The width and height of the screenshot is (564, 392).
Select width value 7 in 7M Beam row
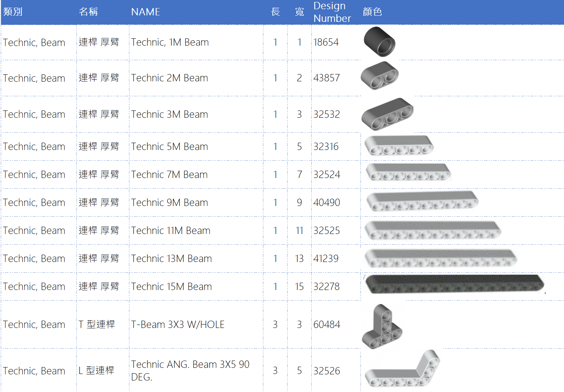click(x=299, y=175)
